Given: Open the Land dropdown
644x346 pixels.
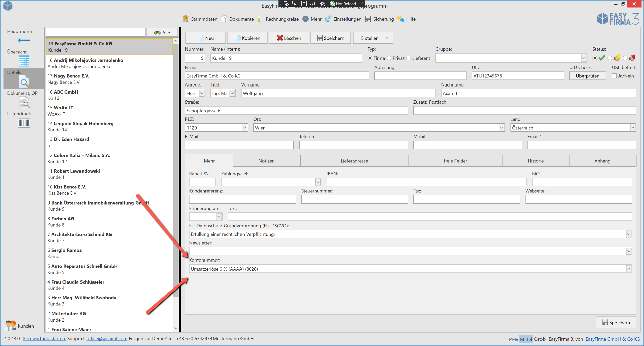Looking at the screenshot, I should [x=633, y=128].
